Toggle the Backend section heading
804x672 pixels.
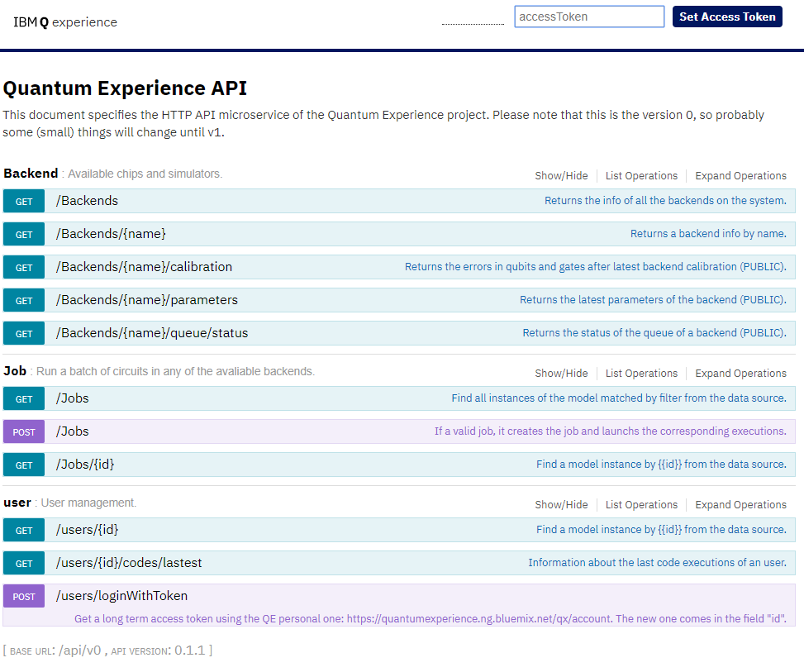tap(31, 174)
